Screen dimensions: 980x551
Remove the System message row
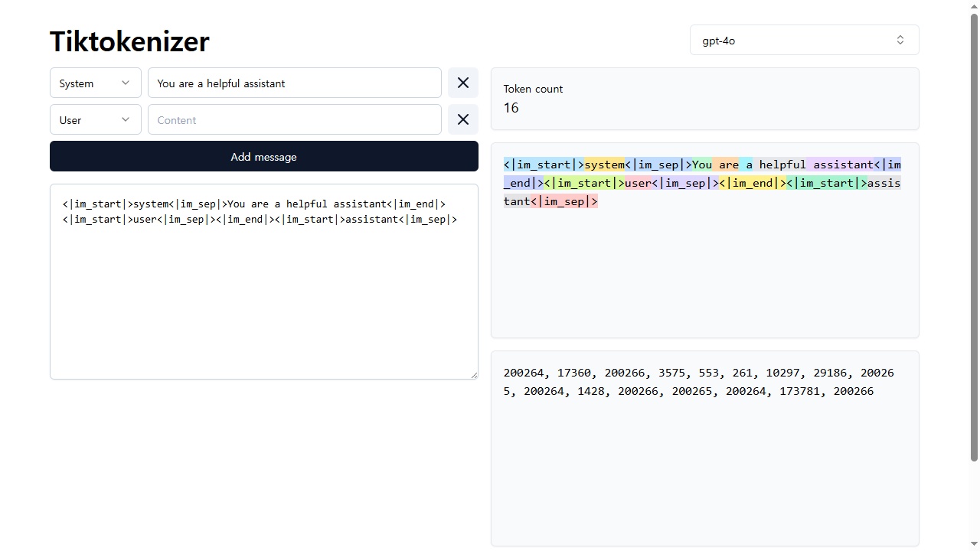point(463,83)
